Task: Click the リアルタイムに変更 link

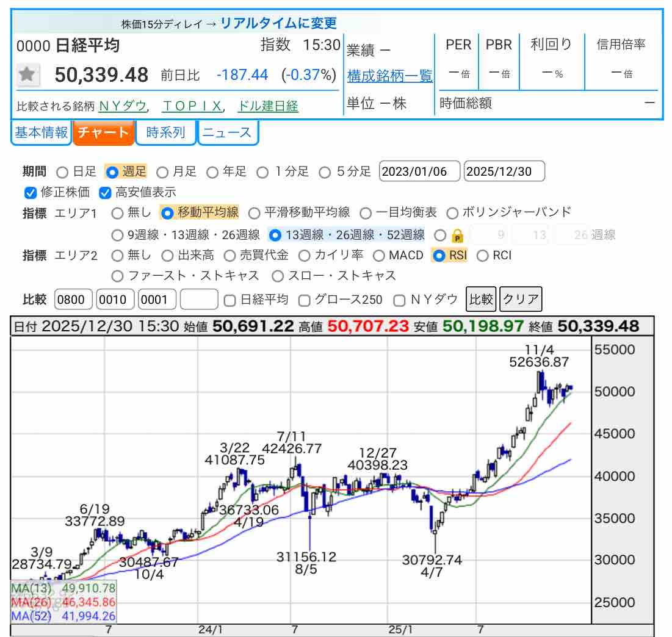Action: (278, 24)
